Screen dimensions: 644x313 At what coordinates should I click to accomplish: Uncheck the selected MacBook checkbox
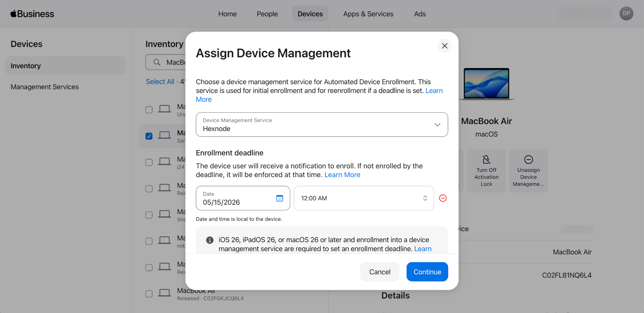(x=149, y=136)
